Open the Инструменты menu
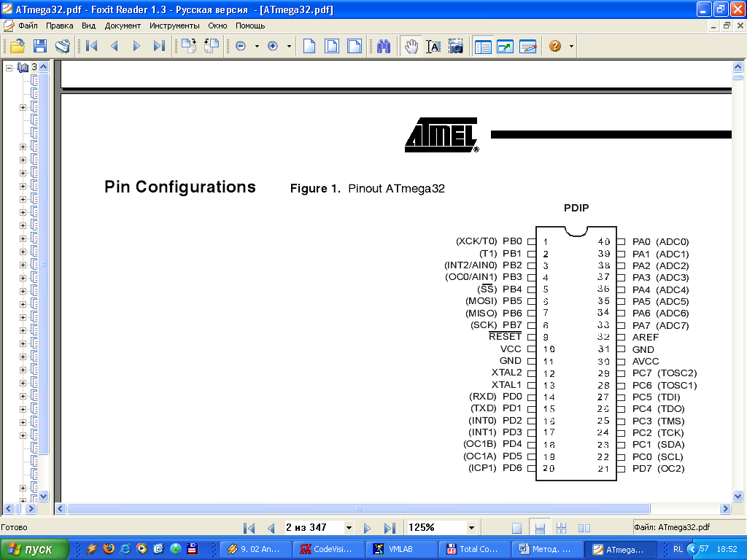747x560 pixels. click(174, 26)
